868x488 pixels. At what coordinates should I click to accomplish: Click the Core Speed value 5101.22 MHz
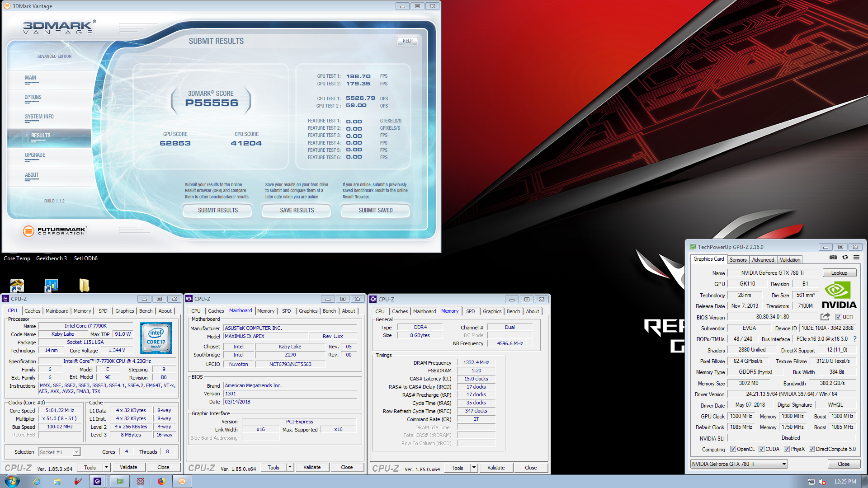(60, 411)
